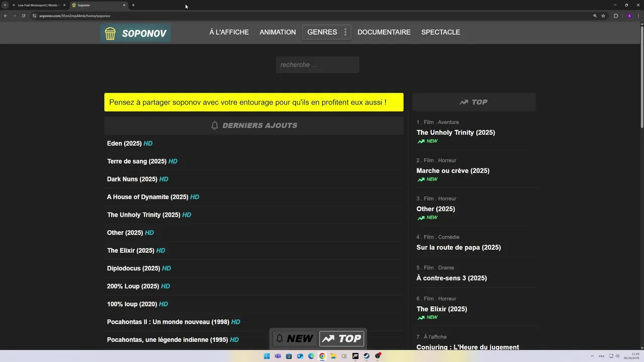Go back in browser history

(6, 16)
